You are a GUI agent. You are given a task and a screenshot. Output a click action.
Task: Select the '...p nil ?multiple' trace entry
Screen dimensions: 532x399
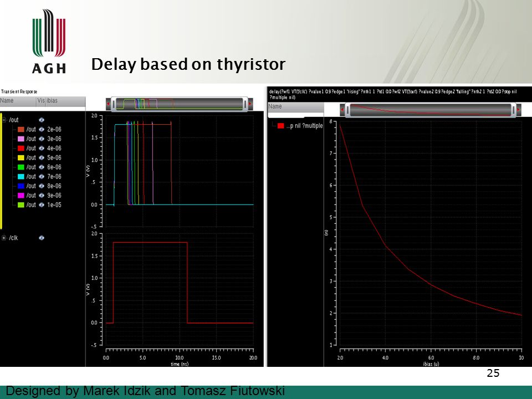(304, 126)
